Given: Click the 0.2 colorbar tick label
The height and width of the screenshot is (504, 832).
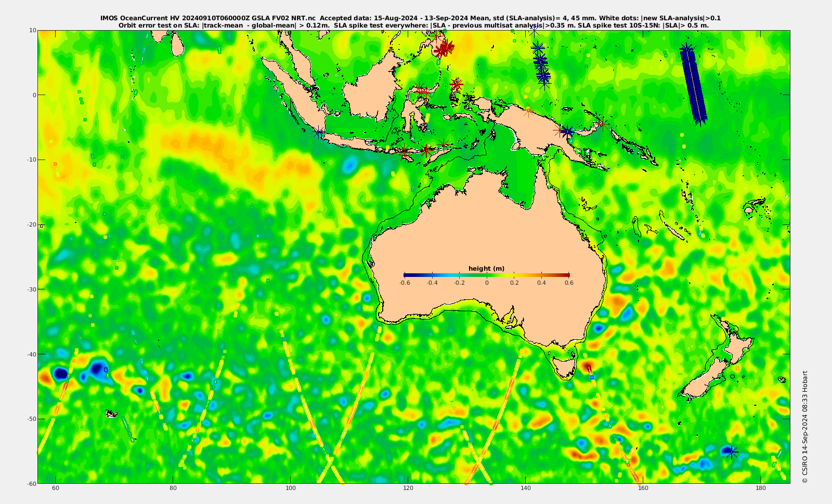Looking at the screenshot, I should click(514, 283).
